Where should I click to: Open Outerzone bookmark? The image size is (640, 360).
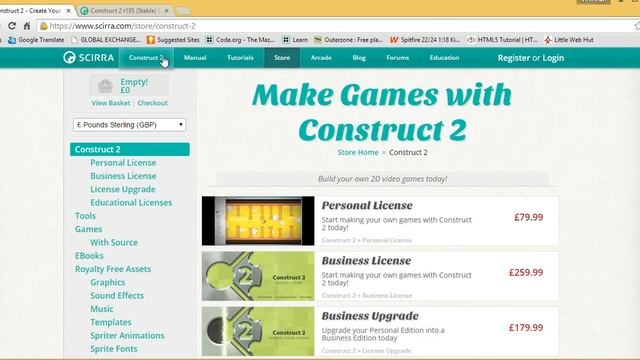tap(348, 40)
